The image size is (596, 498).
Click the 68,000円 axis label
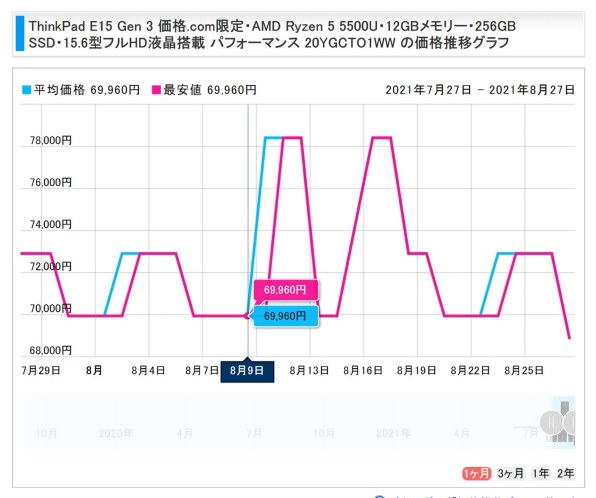[x=51, y=350]
